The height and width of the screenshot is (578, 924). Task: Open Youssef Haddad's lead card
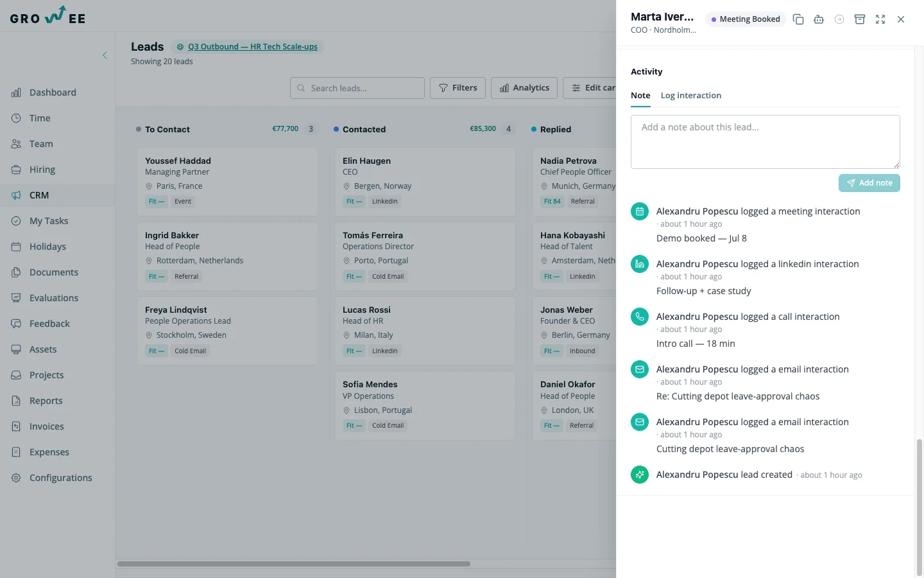point(227,182)
